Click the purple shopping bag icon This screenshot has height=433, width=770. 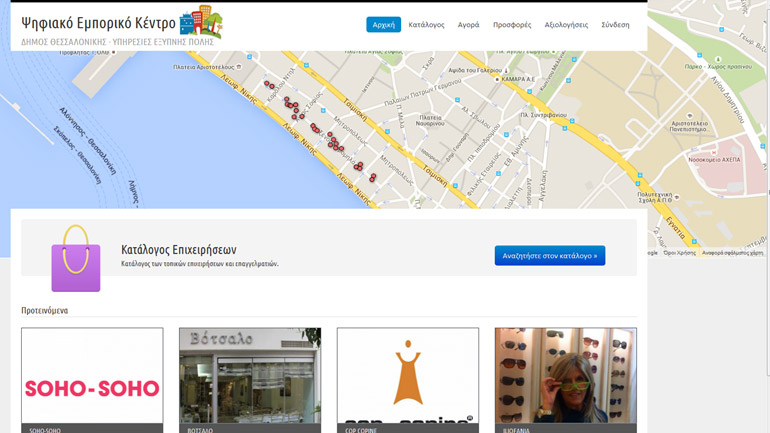coord(76,258)
